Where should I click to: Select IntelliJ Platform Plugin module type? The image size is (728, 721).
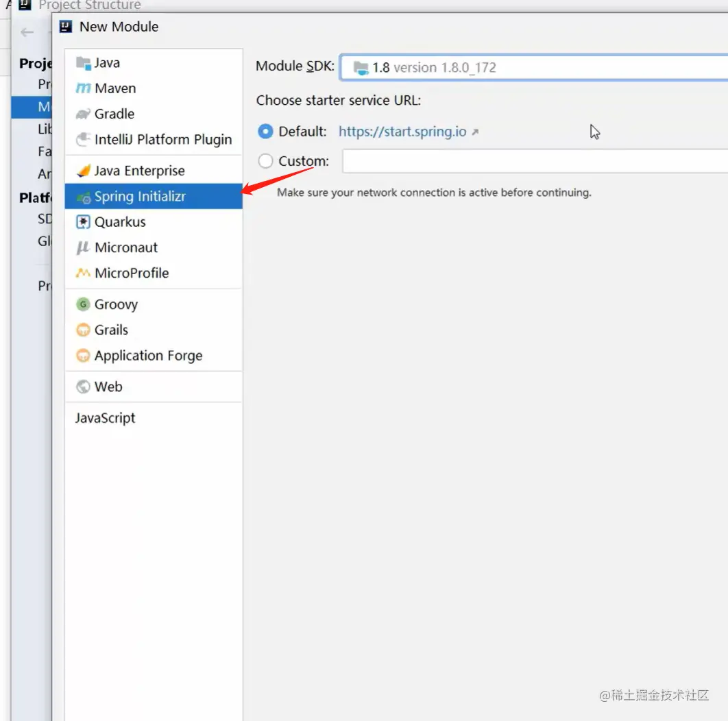[x=154, y=139]
